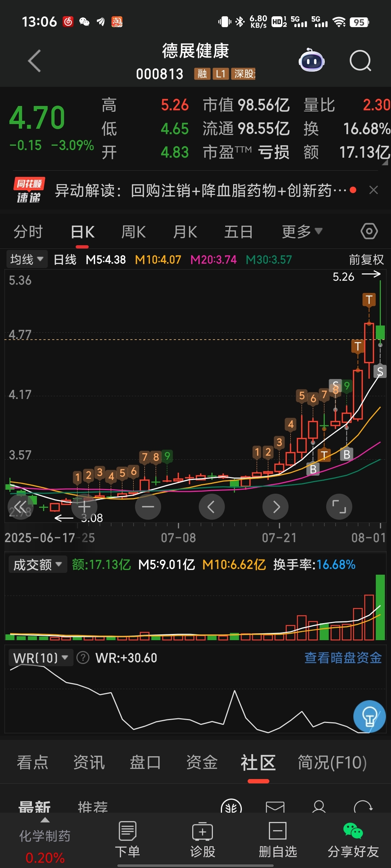Open 诊股 stock diagnosis
The width and height of the screenshot is (391, 868).
(x=203, y=840)
